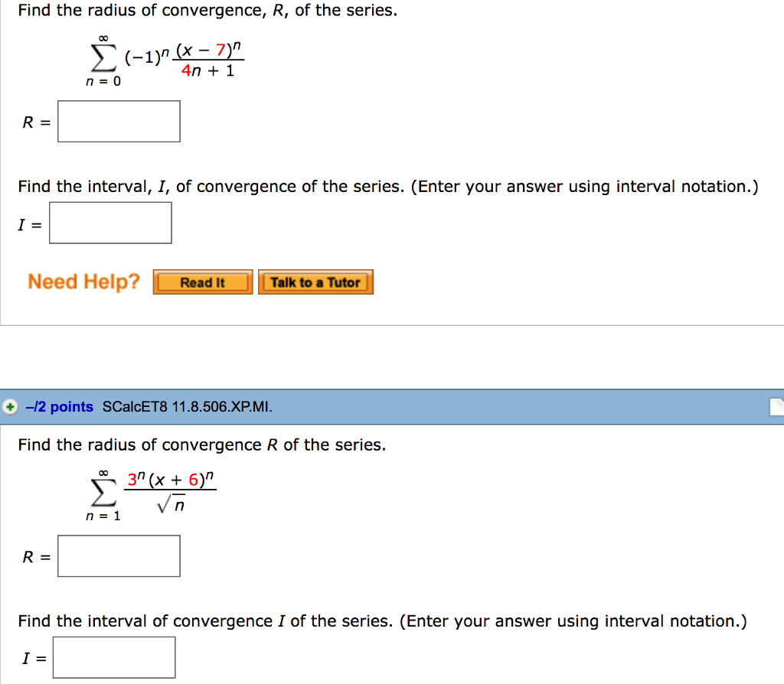This screenshot has height=684, width=784.
Task: Click the I = interval box for the second series
Action: (113, 656)
